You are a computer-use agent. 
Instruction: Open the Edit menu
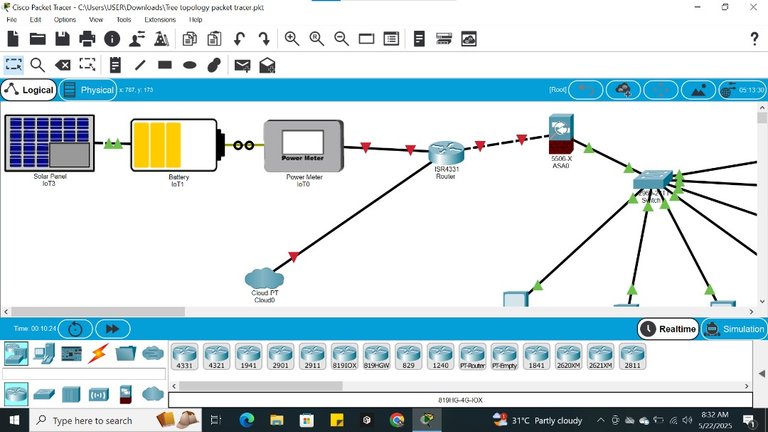[35, 20]
